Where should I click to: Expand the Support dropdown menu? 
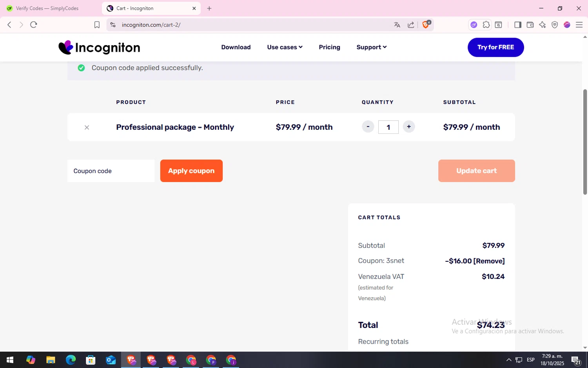[372, 47]
